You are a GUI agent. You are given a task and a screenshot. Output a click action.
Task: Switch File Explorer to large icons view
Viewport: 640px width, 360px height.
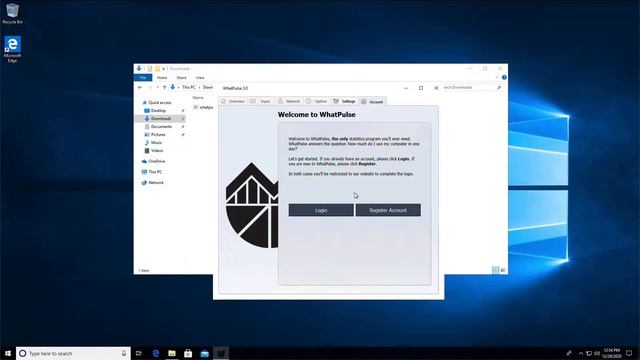click(x=503, y=270)
